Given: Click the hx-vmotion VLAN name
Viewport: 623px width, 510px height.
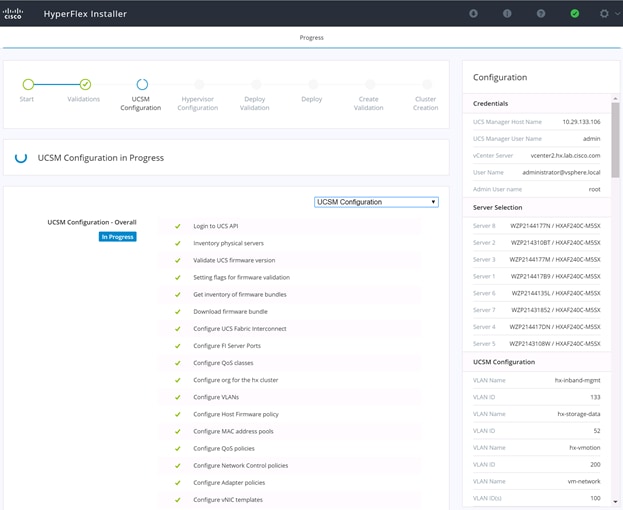Looking at the screenshot, I should [584, 448].
